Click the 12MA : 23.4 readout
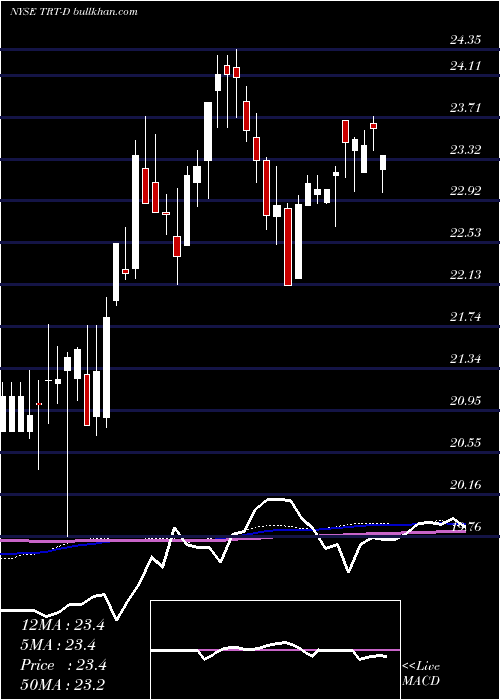Screen dimensions: 500x700 pyautogui.click(x=63, y=625)
